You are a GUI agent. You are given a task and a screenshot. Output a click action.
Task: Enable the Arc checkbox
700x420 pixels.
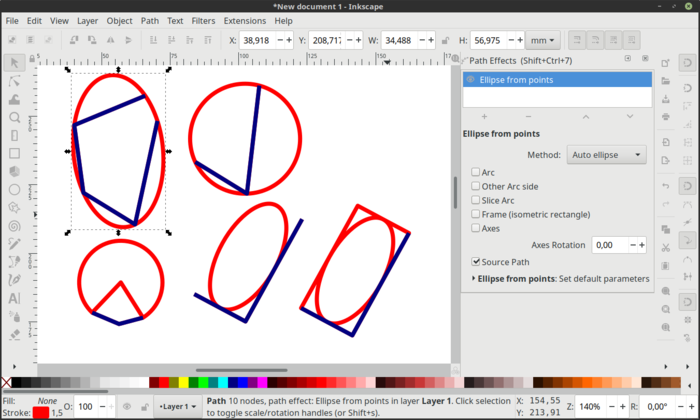[x=476, y=173]
